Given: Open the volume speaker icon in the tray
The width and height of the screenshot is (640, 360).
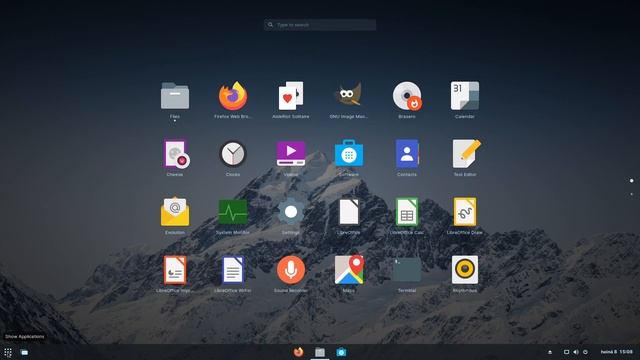Looking at the screenshot, I should coord(576,352).
